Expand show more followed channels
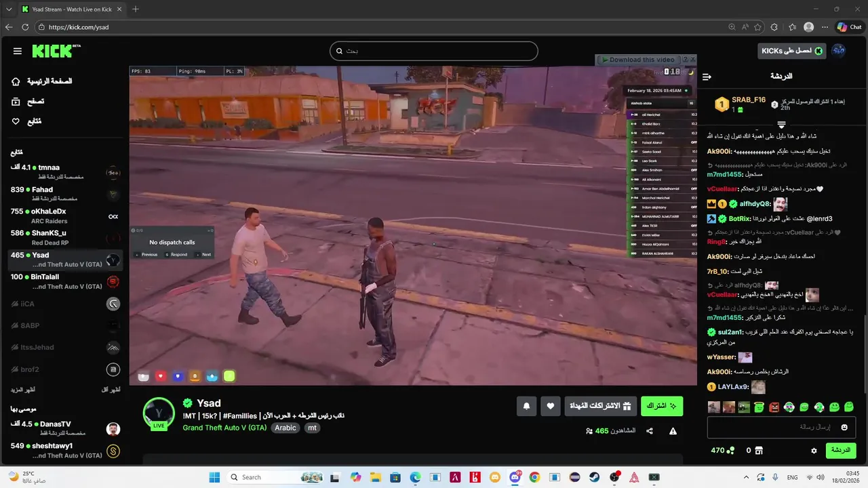 coord(22,390)
